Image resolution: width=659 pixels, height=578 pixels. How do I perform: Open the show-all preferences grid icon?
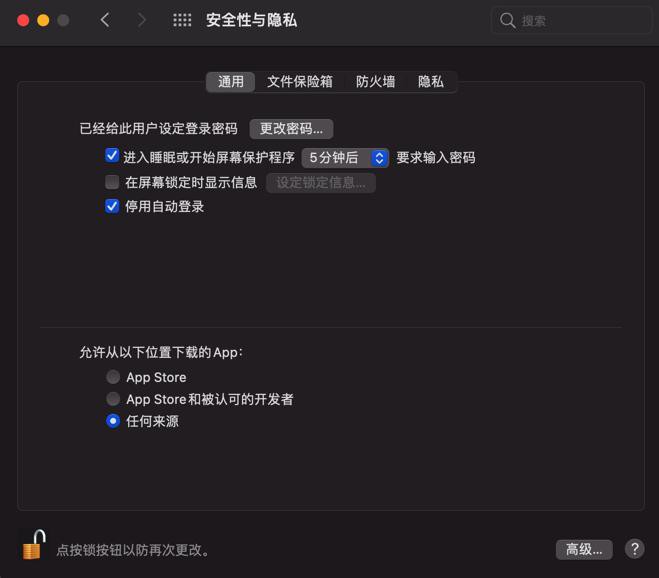pos(182,20)
